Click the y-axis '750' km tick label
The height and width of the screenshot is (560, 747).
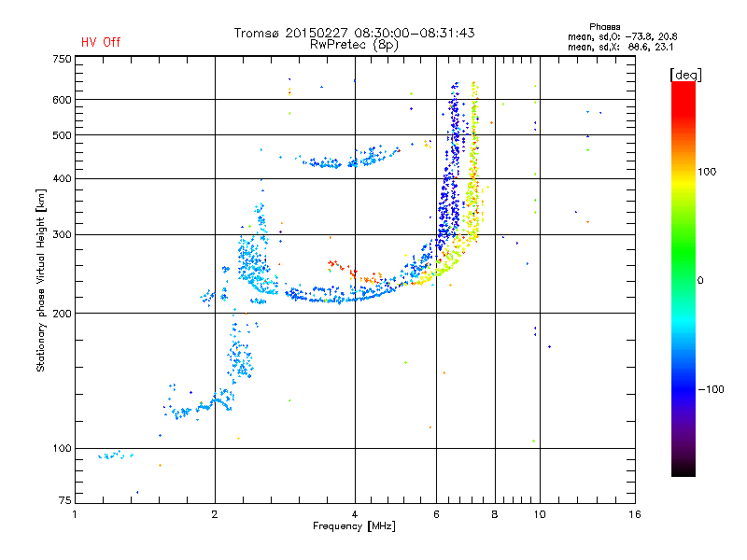(62, 59)
